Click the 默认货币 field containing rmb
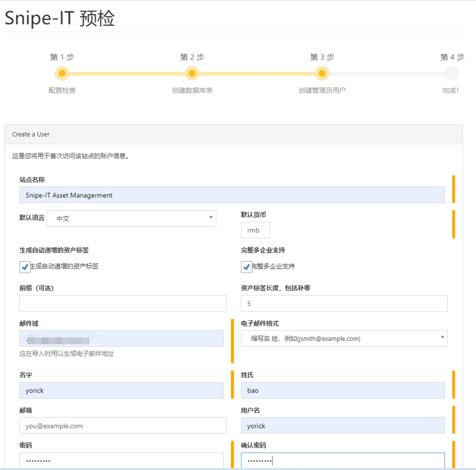 pos(255,230)
